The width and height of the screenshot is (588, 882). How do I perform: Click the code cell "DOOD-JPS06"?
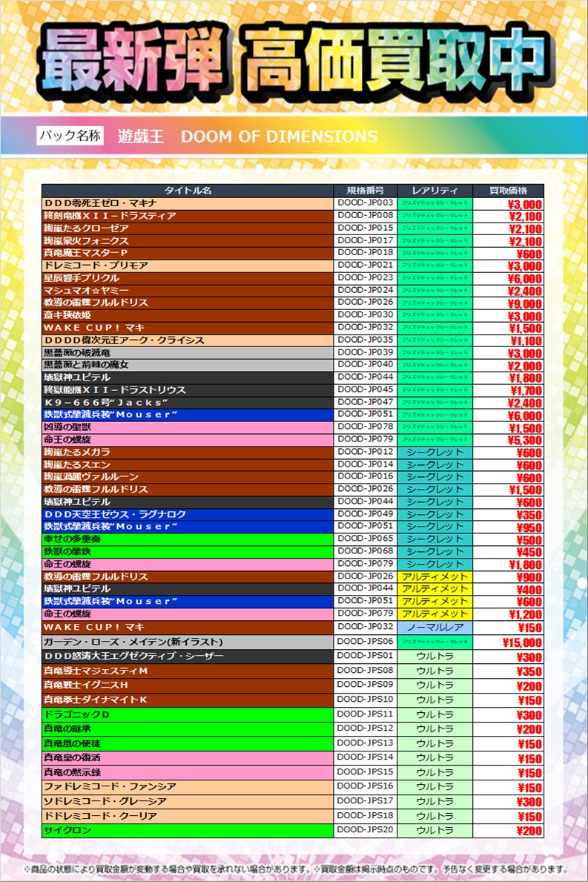(x=366, y=641)
